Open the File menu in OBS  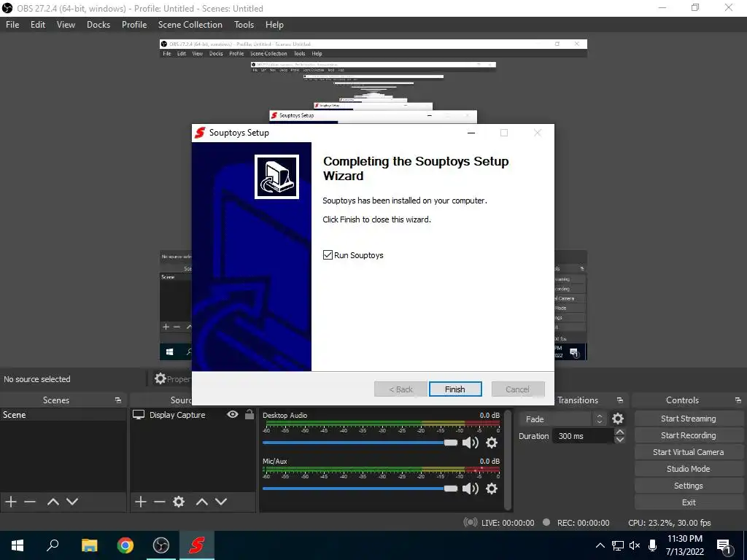pyautogui.click(x=12, y=25)
